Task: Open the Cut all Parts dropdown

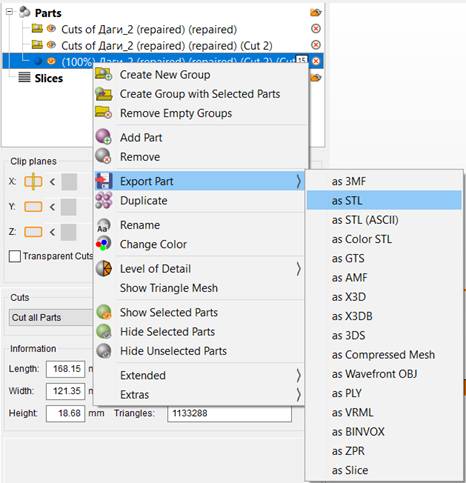Action: click(51, 317)
